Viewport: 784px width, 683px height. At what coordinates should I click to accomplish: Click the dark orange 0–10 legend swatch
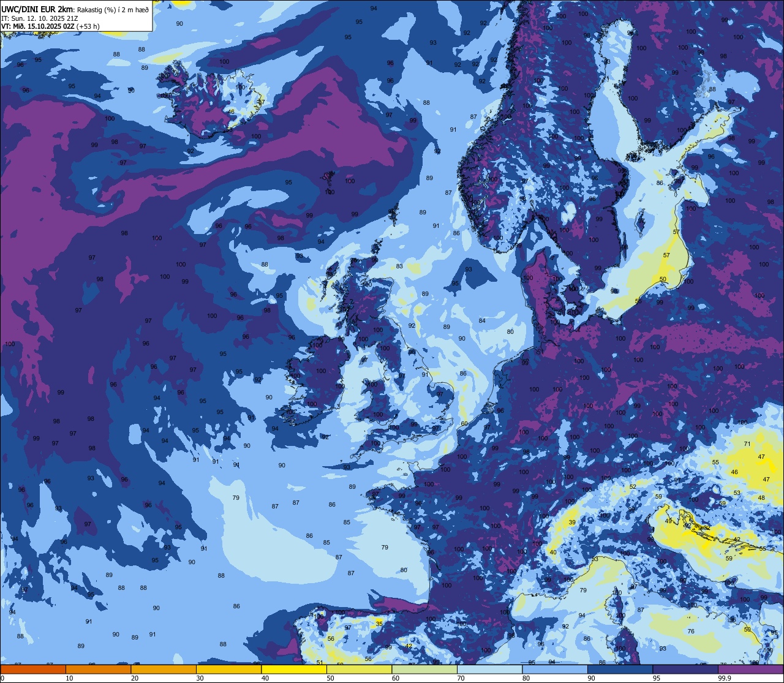click(33, 670)
